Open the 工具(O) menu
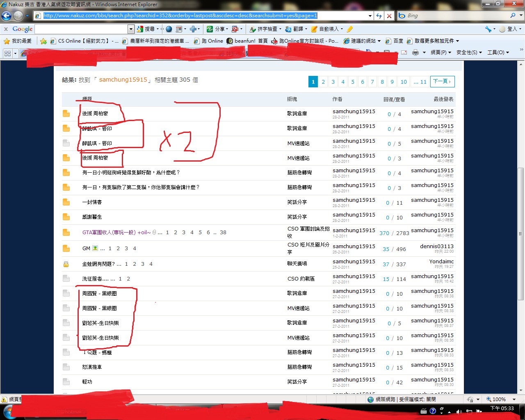The width and height of the screenshot is (525, 420). pyautogui.click(x=498, y=52)
